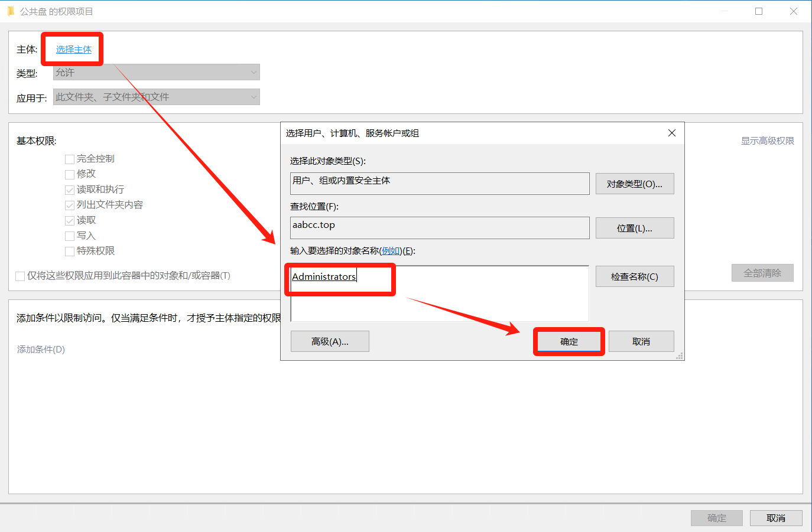
Task: Open 高级(A)... advanced options
Action: pos(330,341)
